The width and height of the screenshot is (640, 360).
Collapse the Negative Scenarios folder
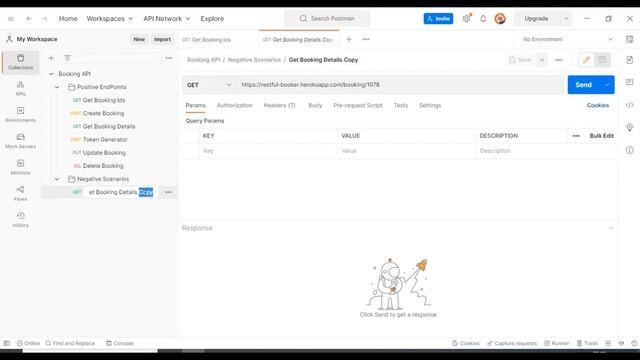(x=57, y=179)
